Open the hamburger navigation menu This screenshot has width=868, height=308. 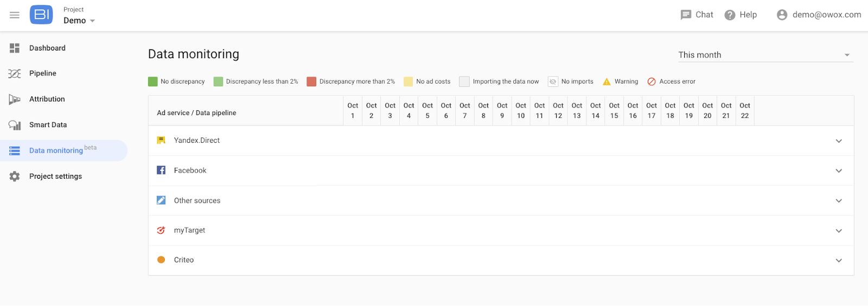tap(15, 15)
